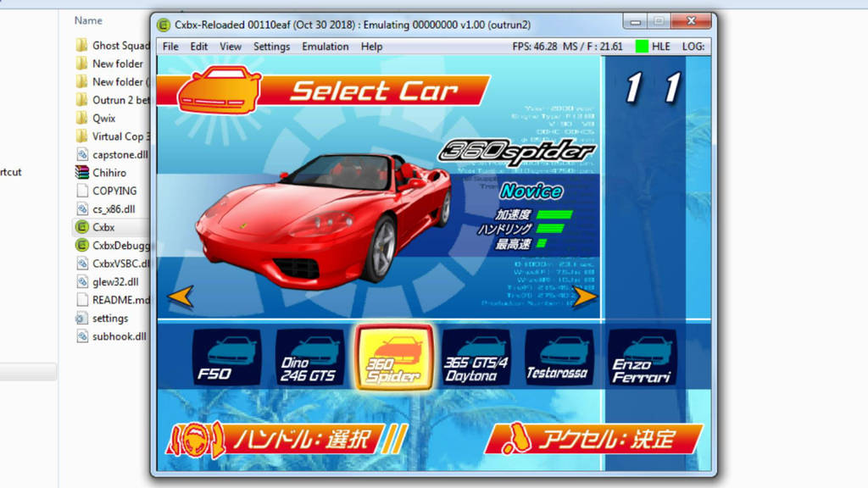
Task: Open the File menu in Cxbx-Reloaded
Action: (170, 47)
